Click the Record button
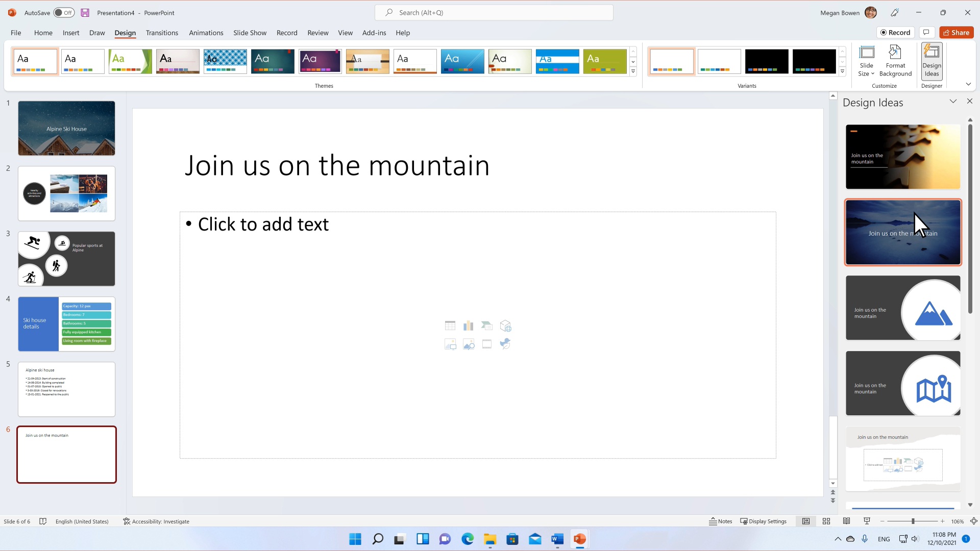The width and height of the screenshot is (980, 551). pyautogui.click(x=895, y=32)
